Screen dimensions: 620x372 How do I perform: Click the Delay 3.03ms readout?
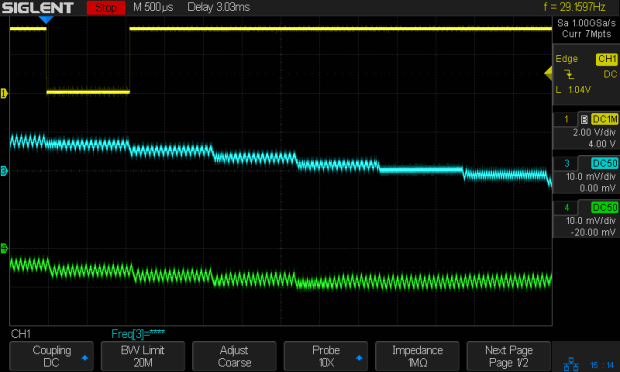point(219,7)
